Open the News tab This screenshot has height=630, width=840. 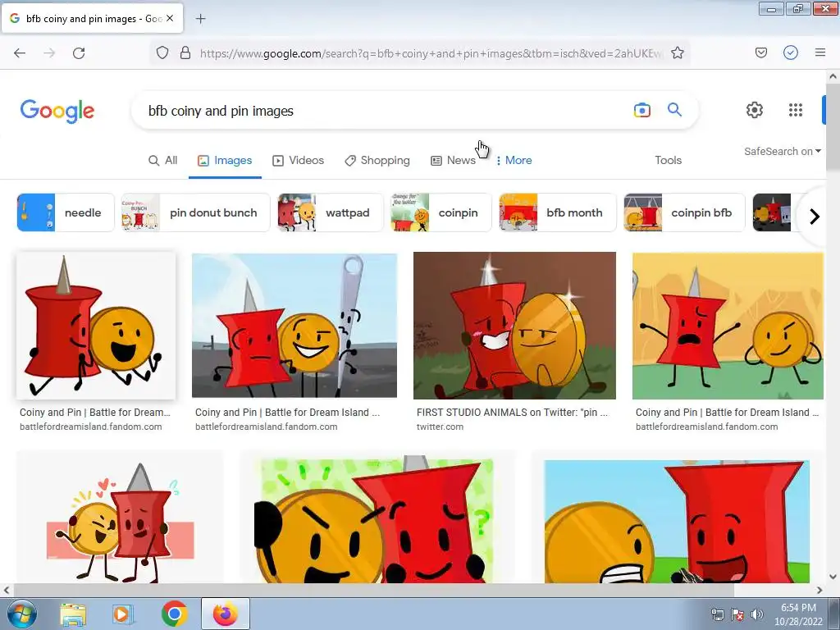coord(453,160)
